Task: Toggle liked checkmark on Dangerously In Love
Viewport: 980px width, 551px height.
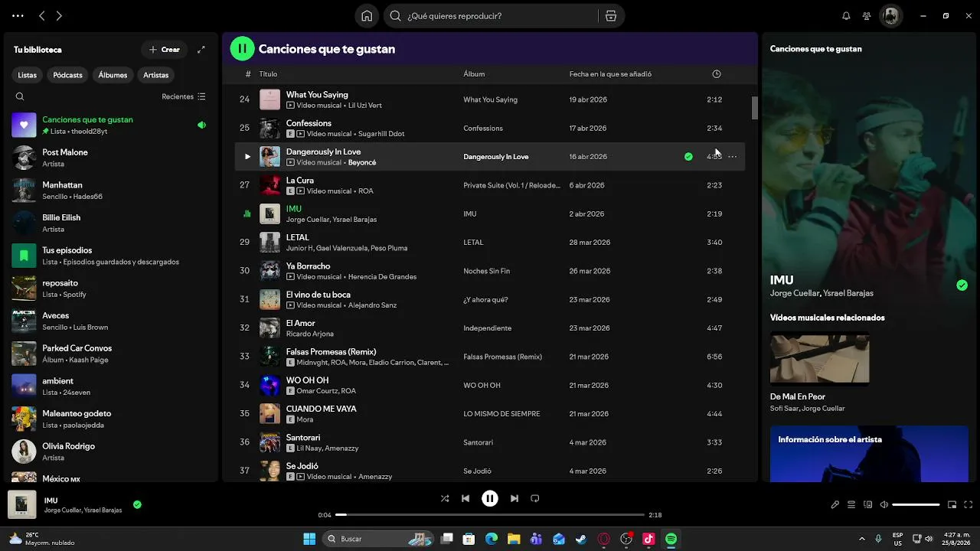Action: click(x=688, y=157)
